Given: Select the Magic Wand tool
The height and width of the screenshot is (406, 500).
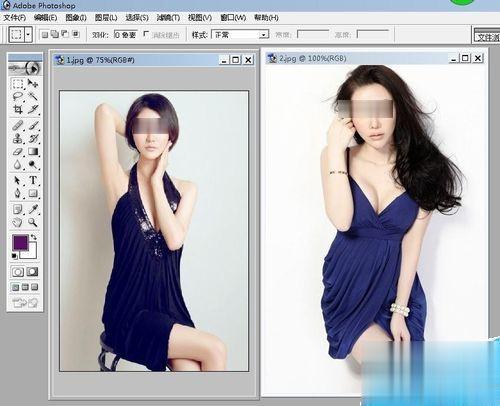Looking at the screenshot, I should (x=33, y=96).
